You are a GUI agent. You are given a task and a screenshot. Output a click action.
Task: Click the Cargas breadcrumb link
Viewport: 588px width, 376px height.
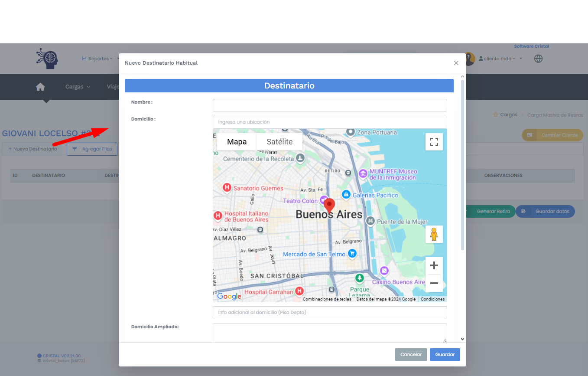[x=509, y=115]
